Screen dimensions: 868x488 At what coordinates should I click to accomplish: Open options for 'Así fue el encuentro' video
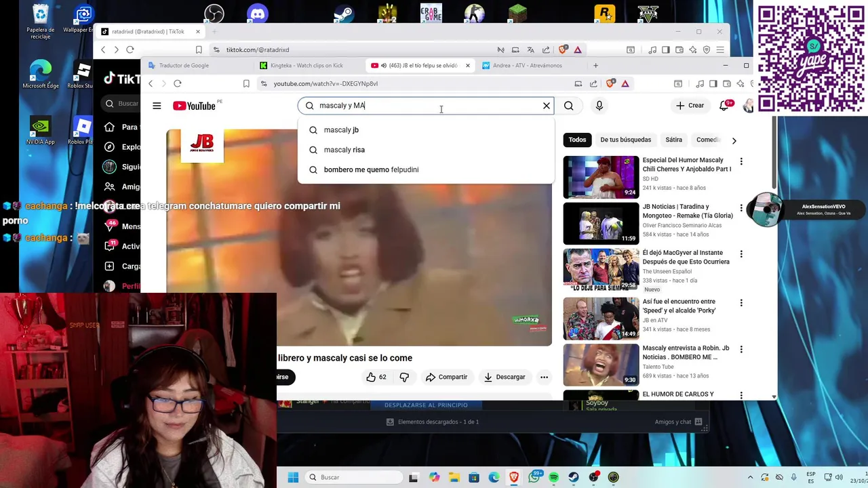pos(741,303)
